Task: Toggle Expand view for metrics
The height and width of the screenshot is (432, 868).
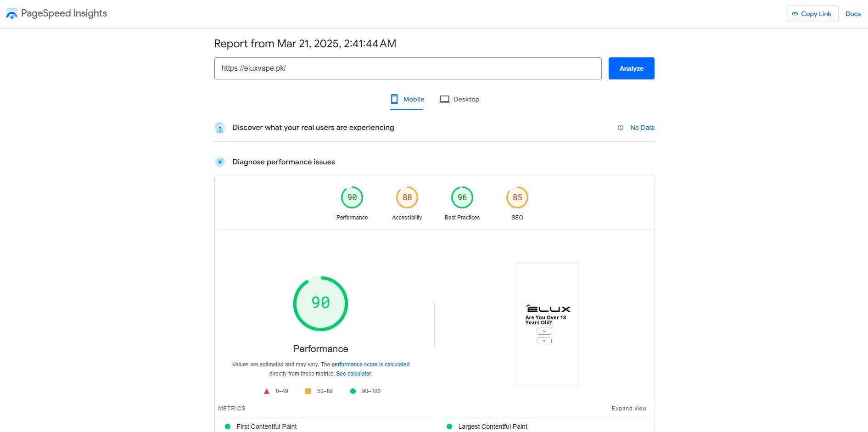Action: (629, 409)
